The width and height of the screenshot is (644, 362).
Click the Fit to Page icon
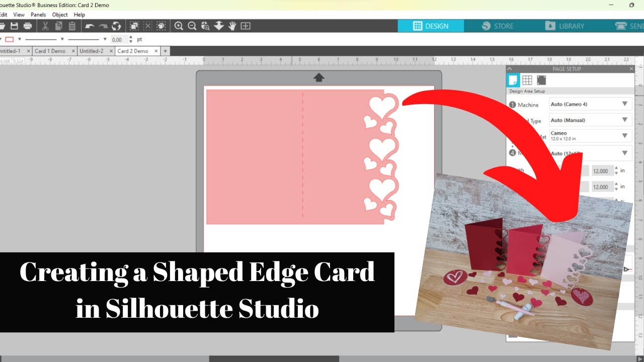coord(246,26)
